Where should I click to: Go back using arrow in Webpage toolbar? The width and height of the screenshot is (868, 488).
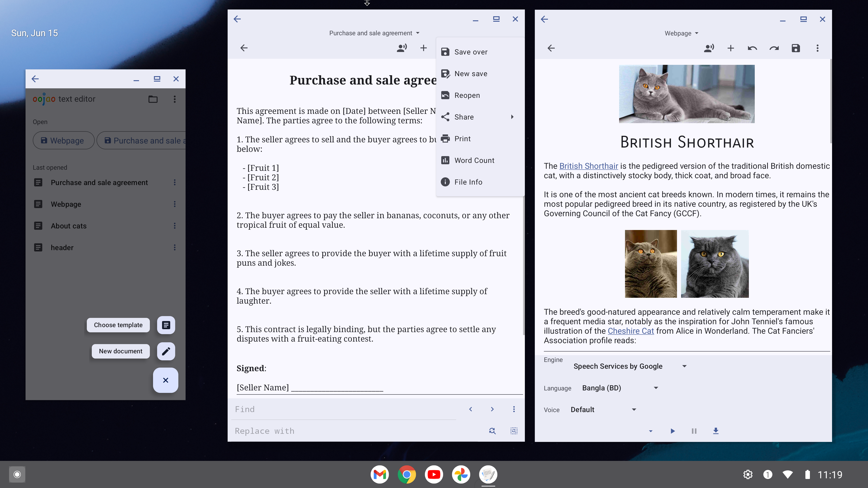(551, 48)
